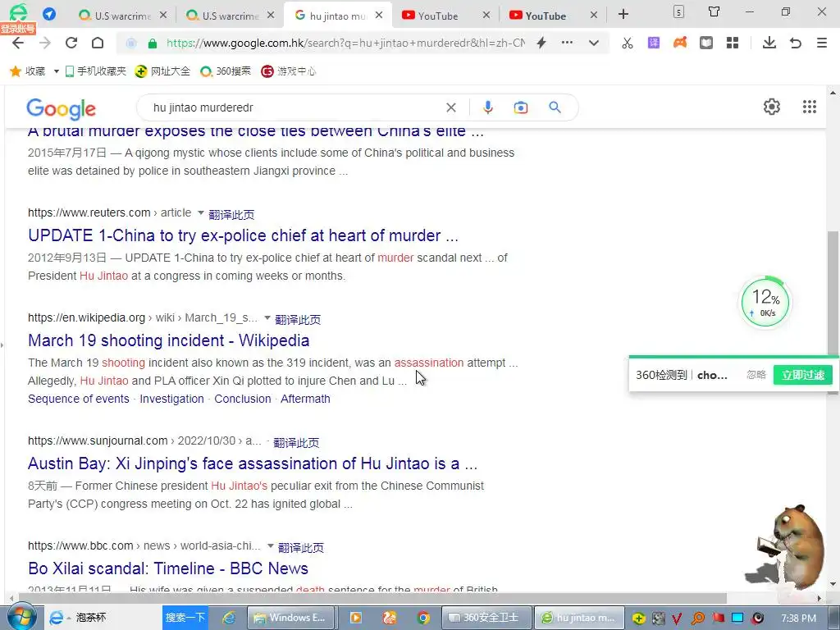Screen dimensions: 840x630
Task: Open Austin Bay Sun Journal result
Action: point(253,464)
